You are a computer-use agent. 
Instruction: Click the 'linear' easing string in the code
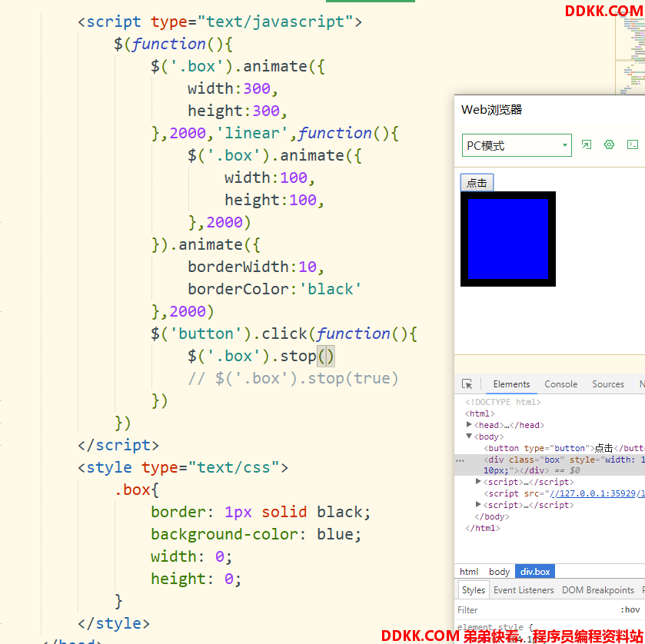[x=252, y=133]
